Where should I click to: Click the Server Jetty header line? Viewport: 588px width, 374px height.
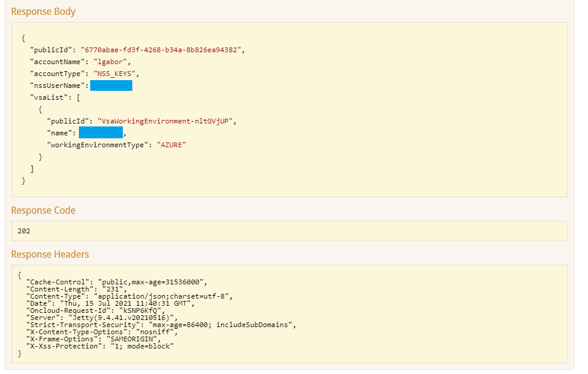pos(101,318)
